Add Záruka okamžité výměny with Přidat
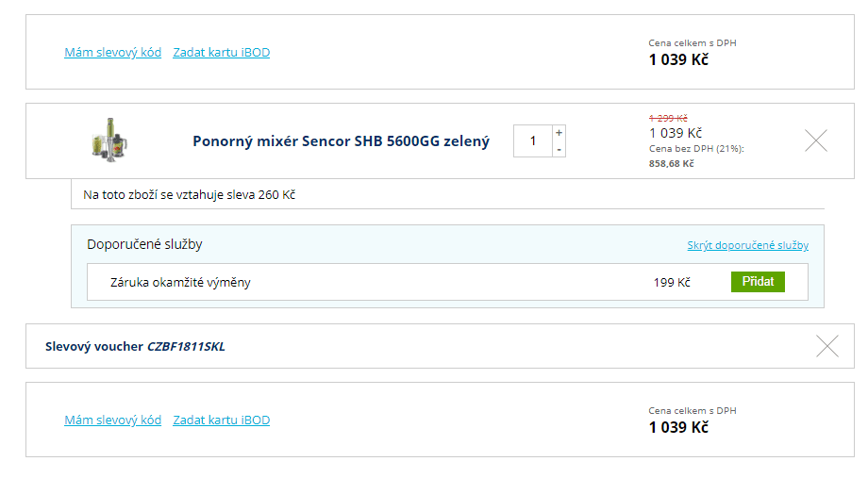Screen dimensions: 868x478 click(758, 282)
